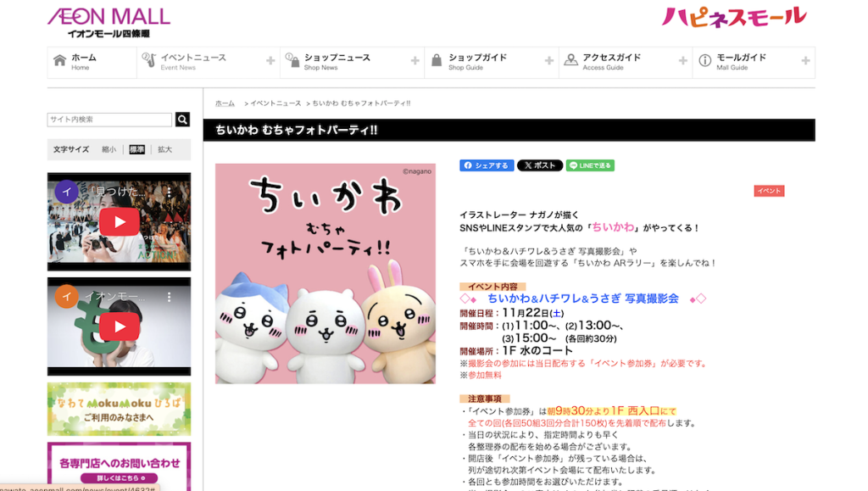Image resolution: width=868 pixels, height=491 pixels.
Task: Expand the ショップニュース plus sign
Action: 415,61
